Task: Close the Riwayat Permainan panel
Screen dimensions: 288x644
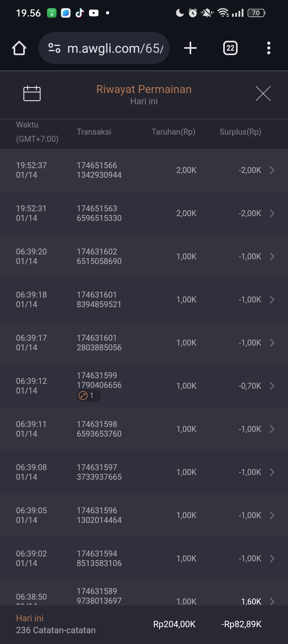Action: 263,93
